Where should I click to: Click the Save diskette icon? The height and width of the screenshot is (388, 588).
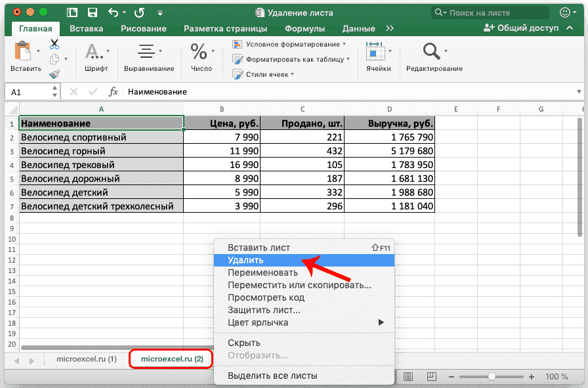[92, 12]
